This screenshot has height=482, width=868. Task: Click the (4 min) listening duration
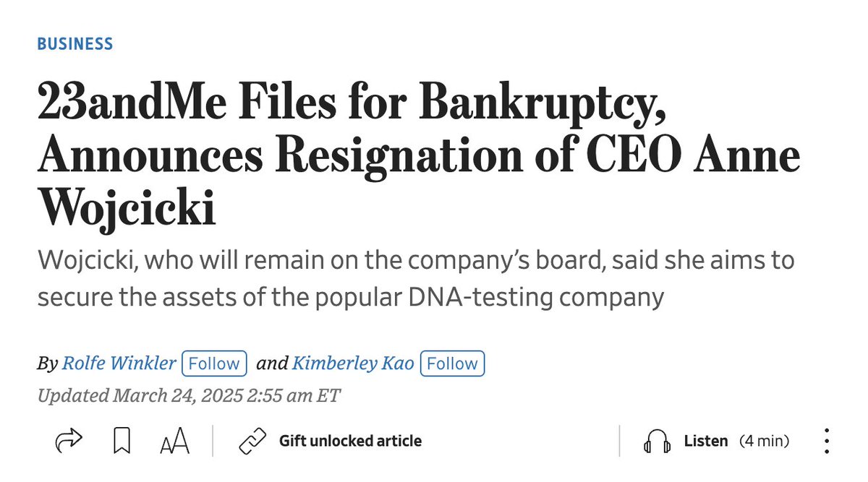click(764, 441)
